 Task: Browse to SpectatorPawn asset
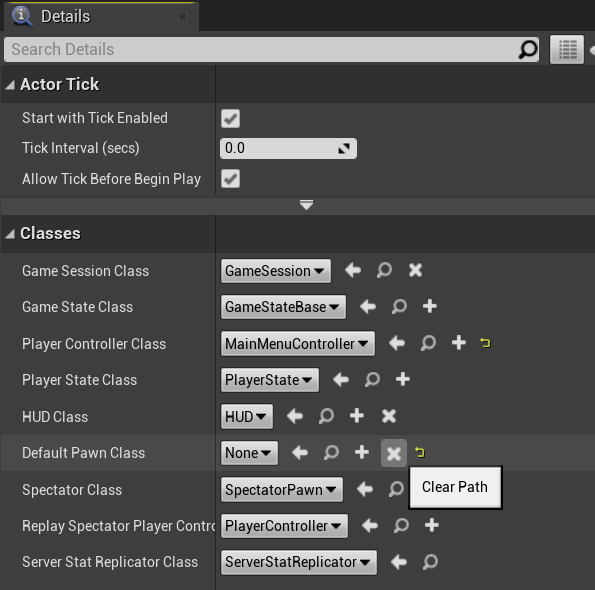[x=396, y=489]
